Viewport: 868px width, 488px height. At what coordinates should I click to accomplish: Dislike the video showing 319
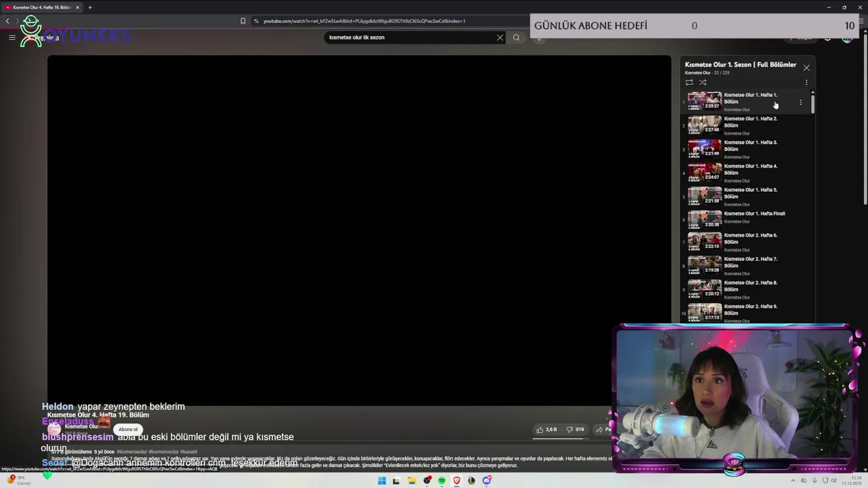click(x=575, y=429)
